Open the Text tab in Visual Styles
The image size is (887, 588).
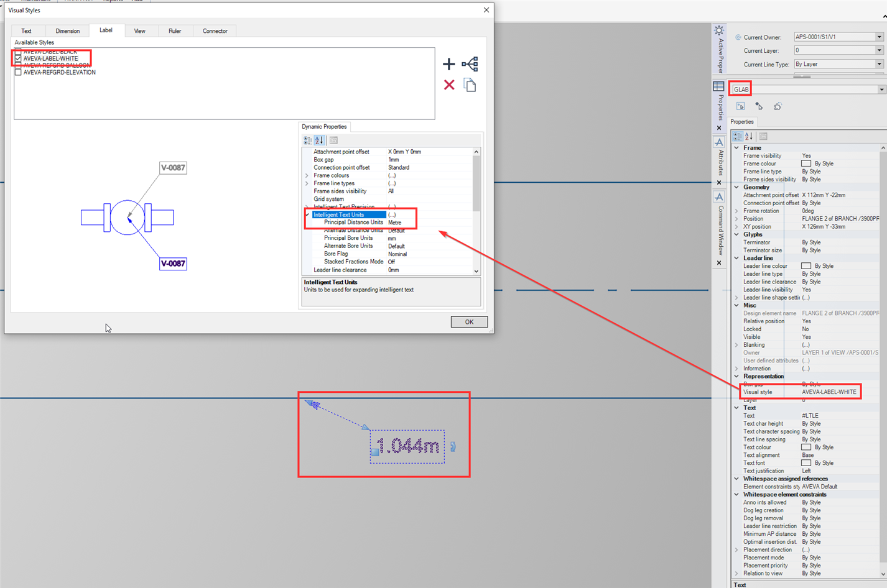(26, 31)
